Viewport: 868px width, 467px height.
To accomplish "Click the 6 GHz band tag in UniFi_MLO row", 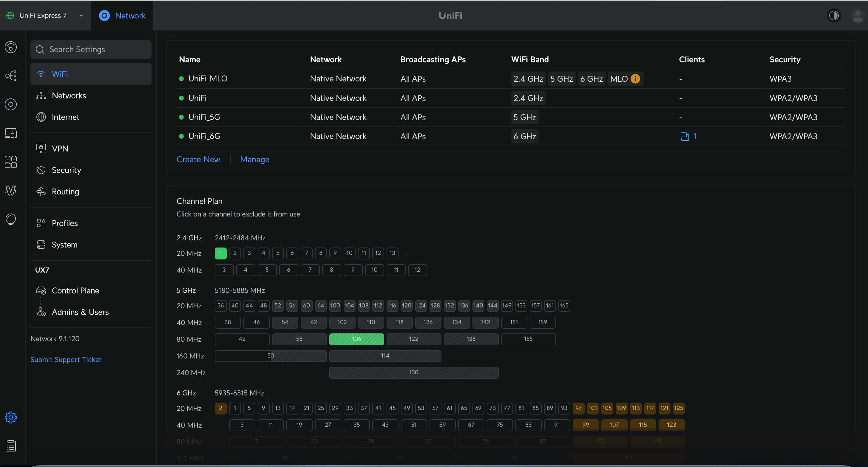I will (591, 78).
